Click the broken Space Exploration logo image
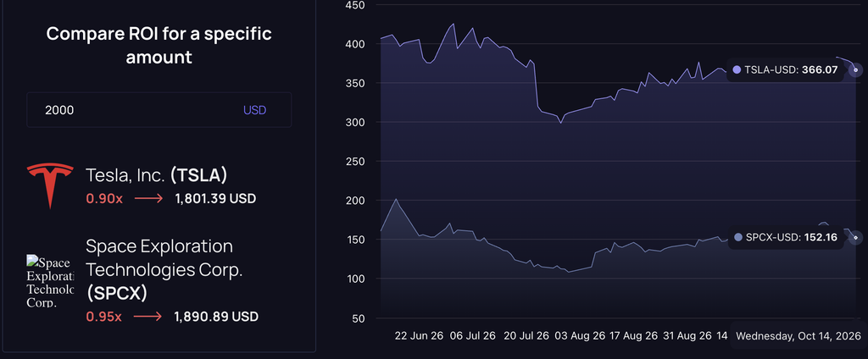The width and height of the screenshot is (868, 359). [x=50, y=281]
